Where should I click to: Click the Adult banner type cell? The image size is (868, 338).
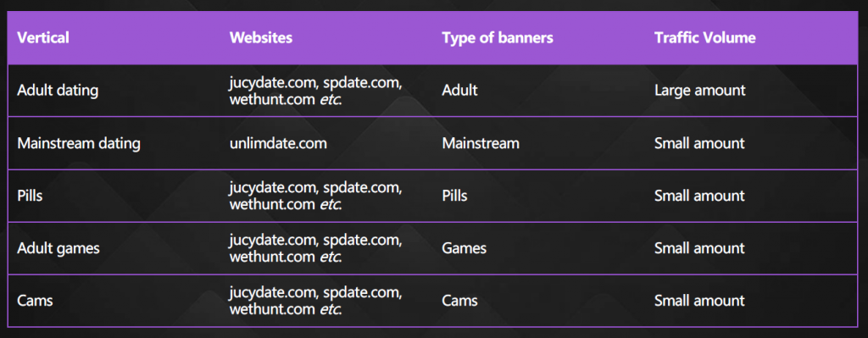coord(459,90)
